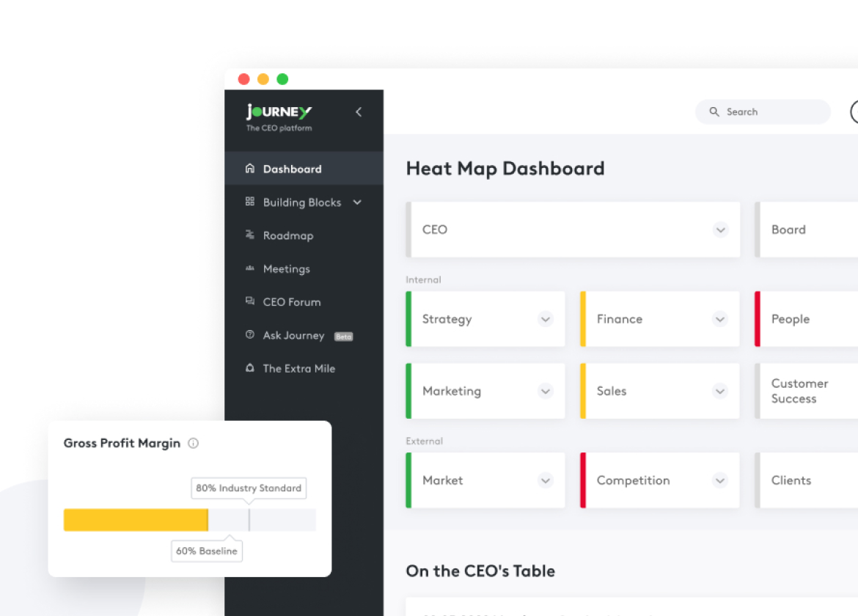Click the Dashboard home icon in sidebar
The image size is (858, 616).
[249, 169]
